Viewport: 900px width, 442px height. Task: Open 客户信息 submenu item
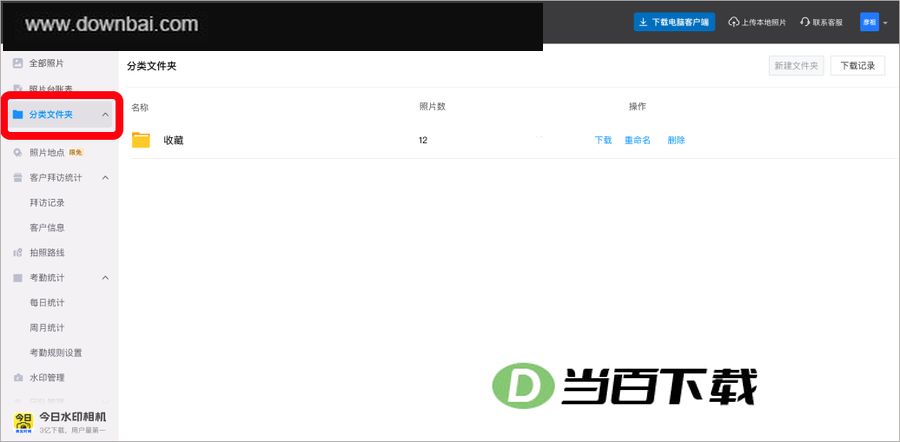coord(47,228)
